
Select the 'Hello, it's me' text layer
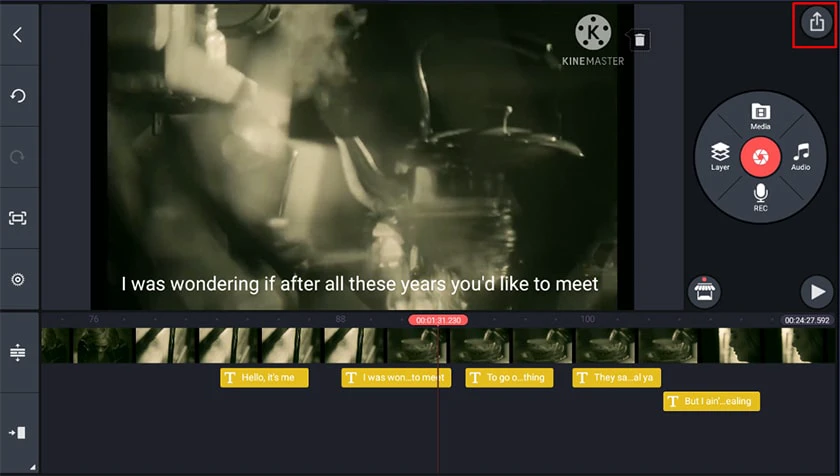tap(264, 377)
